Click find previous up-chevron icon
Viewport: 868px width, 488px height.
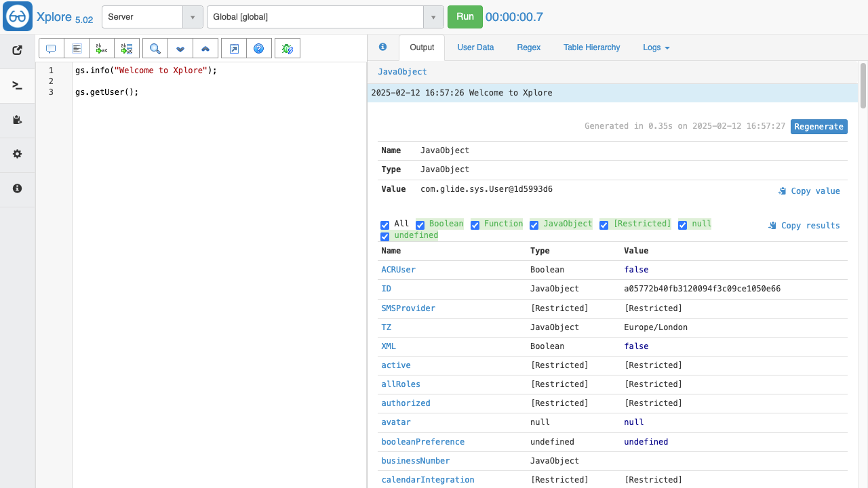coord(205,49)
